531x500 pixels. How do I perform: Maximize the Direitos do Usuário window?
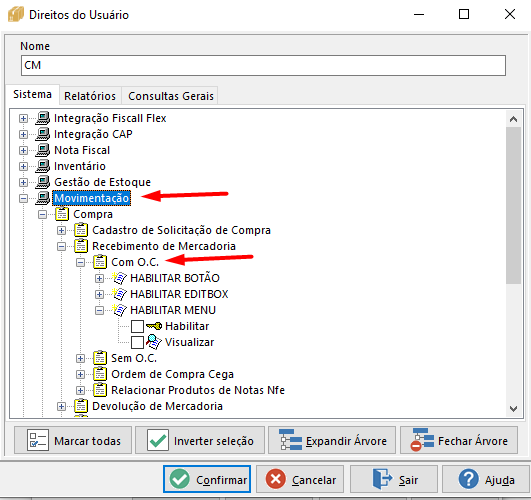[x=464, y=14]
